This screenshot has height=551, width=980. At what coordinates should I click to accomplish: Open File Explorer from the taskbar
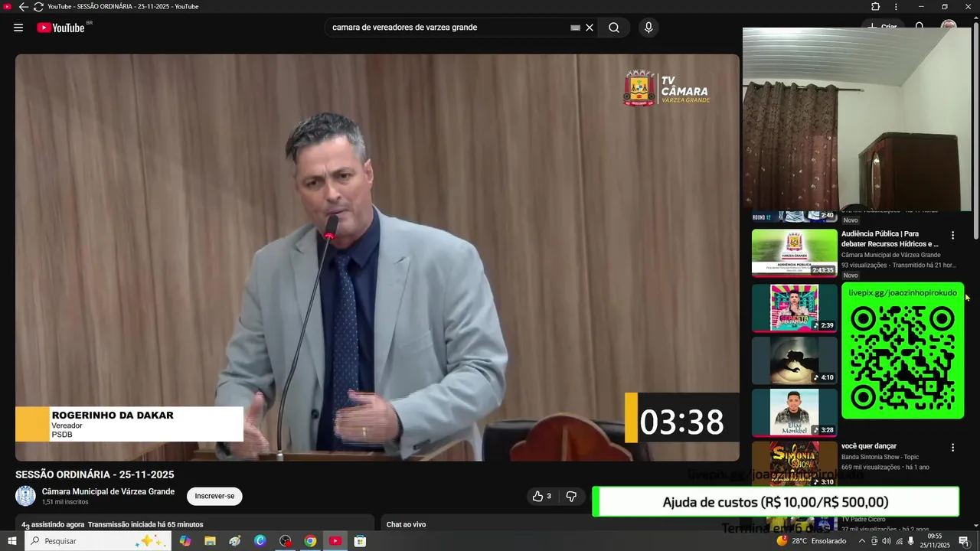pyautogui.click(x=210, y=541)
